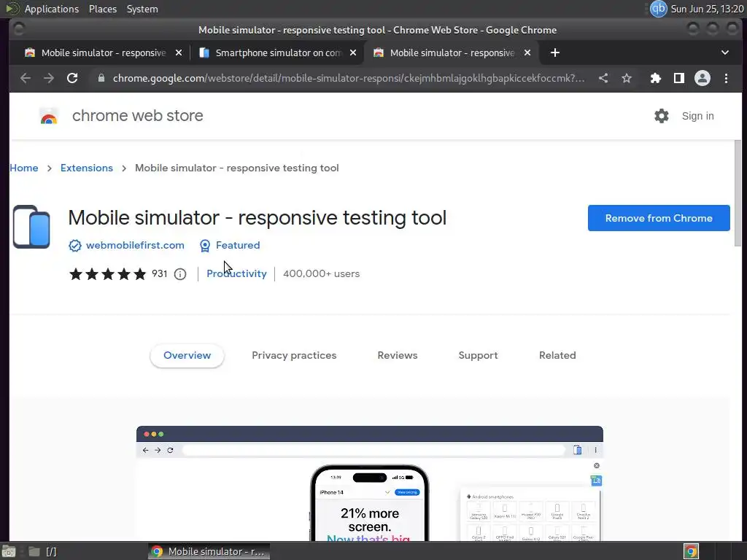Open a new tab with plus button
Image resolution: width=747 pixels, height=560 pixels.
point(555,52)
